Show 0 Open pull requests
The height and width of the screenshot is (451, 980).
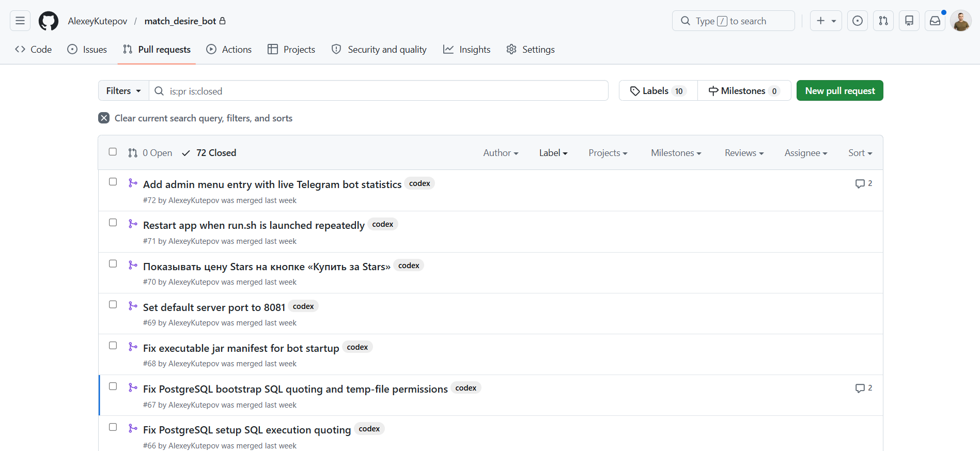tap(150, 153)
